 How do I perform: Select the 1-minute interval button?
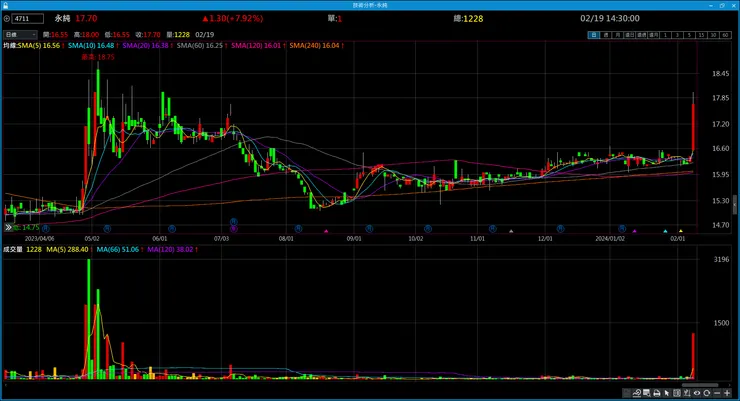click(x=665, y=35)
